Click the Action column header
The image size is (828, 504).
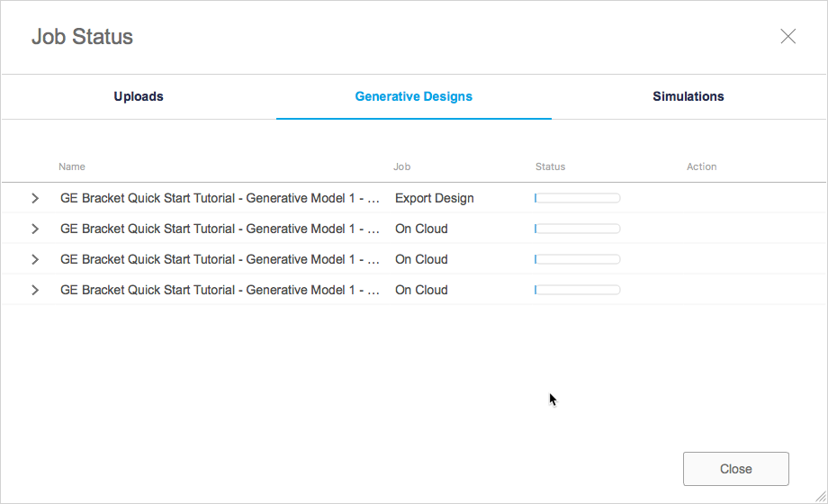(702, 166)
